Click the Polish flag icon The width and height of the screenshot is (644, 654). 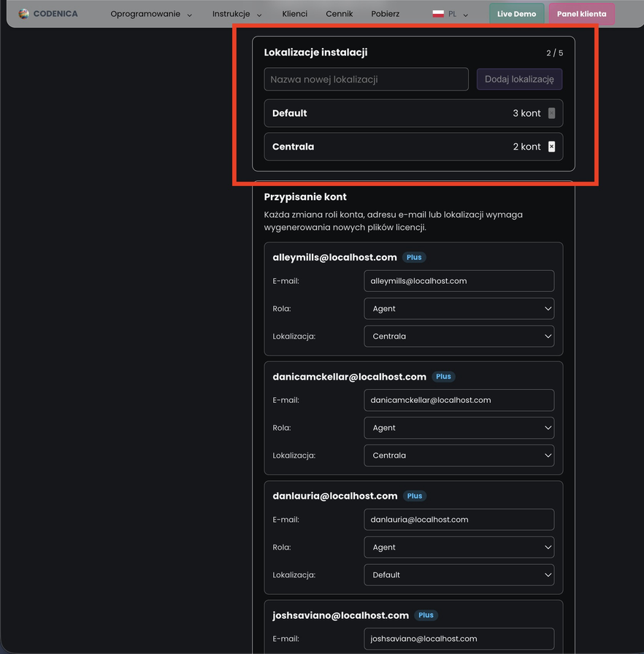438,14
